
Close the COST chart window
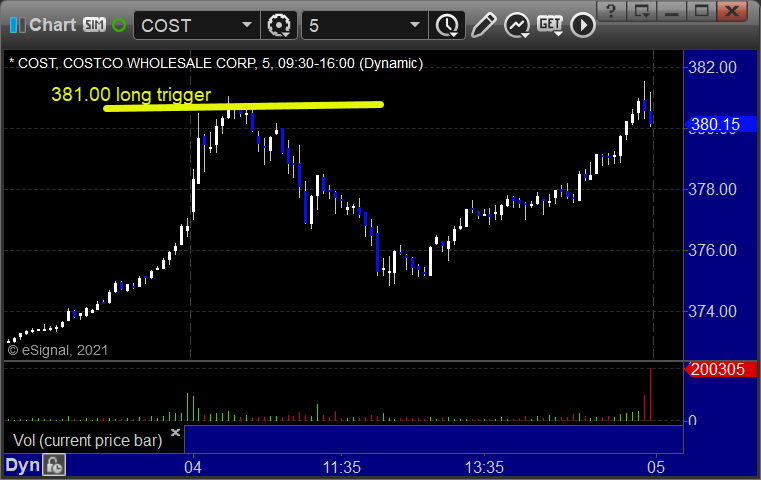pos(732,11)
